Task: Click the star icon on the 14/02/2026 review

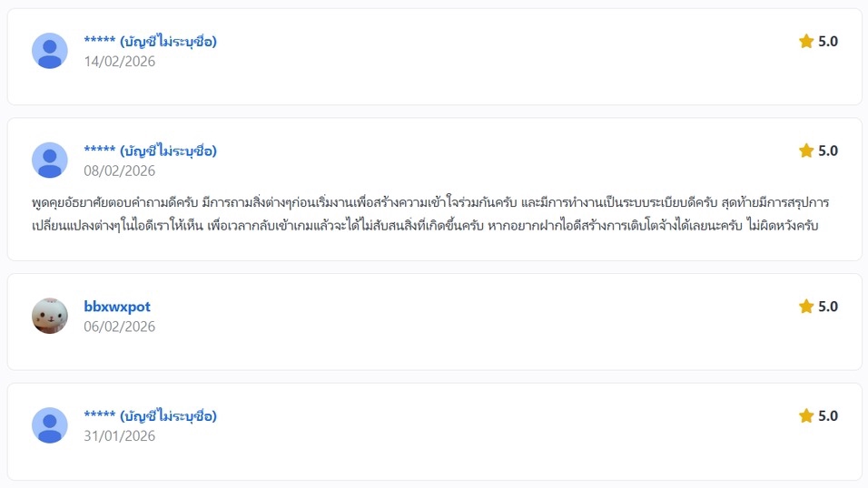Action: tap(805, 41)
